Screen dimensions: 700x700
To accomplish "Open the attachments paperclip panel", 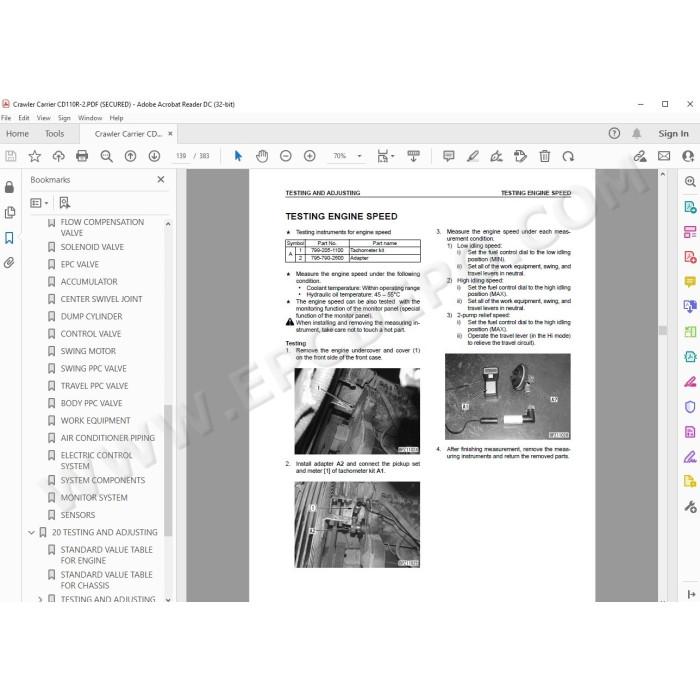I will coord(9,262).
